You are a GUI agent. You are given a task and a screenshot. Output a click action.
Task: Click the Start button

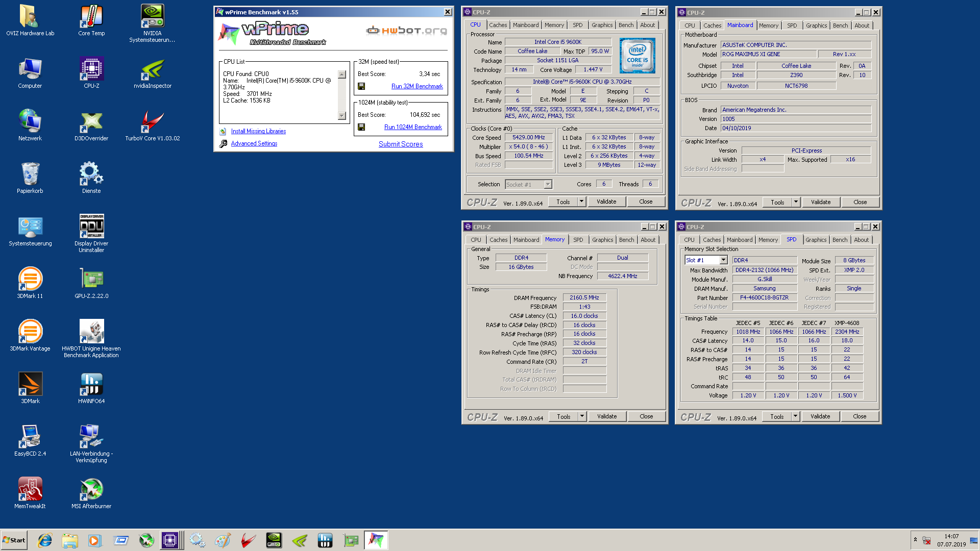[14, 540]
